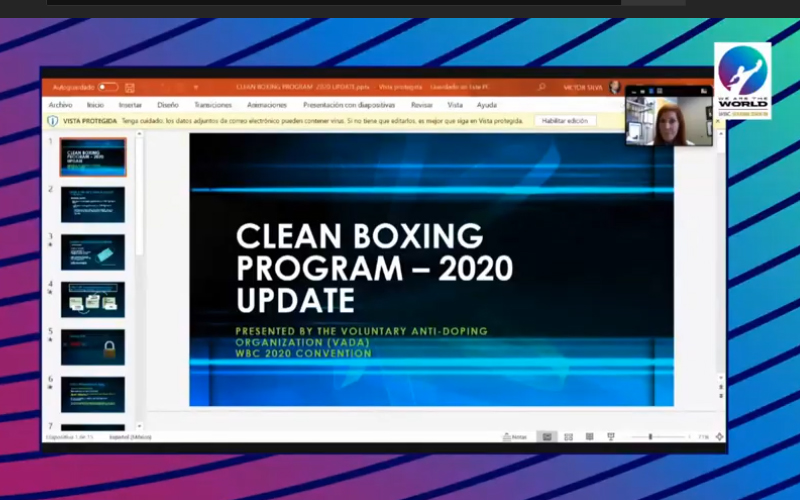Select slide 4 thumbnail
Viewport: 800px width, 500px height.
click(x=93, y=299)
